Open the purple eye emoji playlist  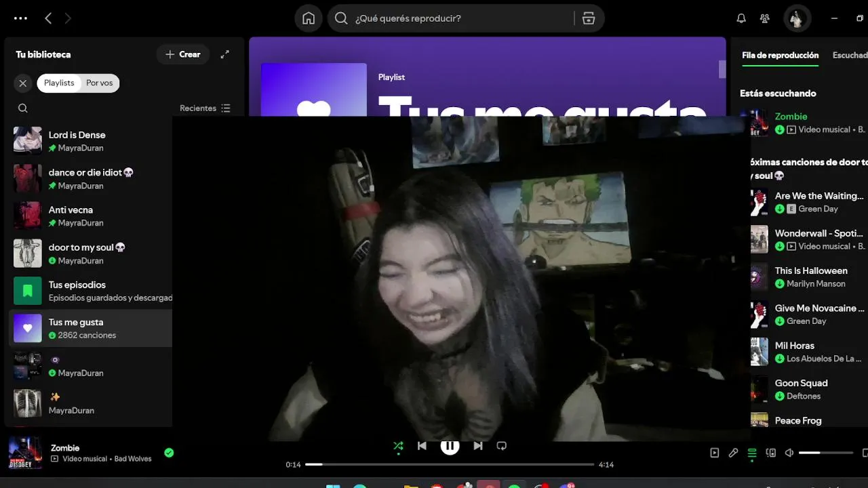[x=91, y=366]
